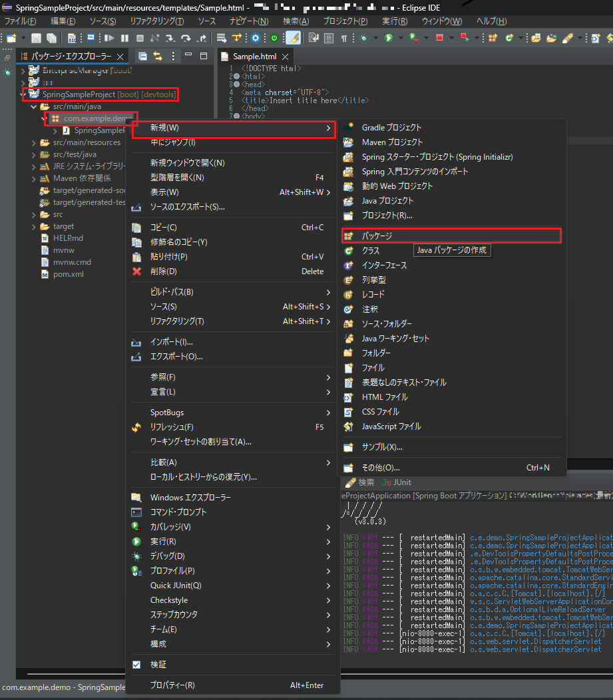Click the green Run toolbar icon

(389, 39)
